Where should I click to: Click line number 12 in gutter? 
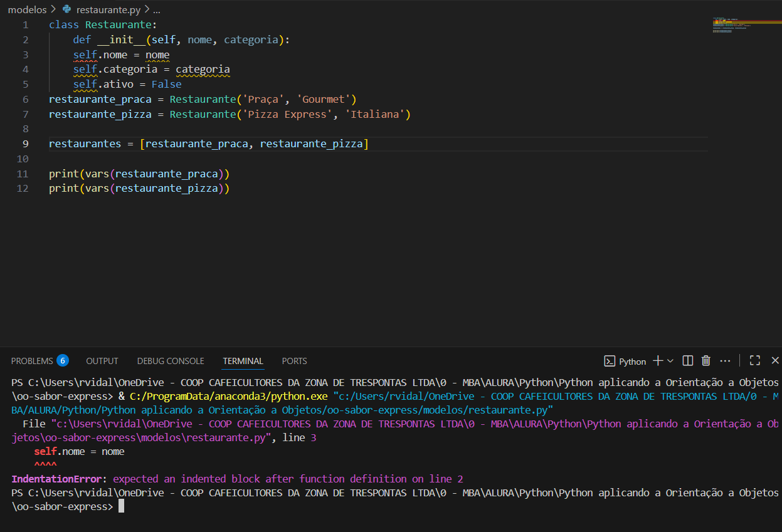23,188
